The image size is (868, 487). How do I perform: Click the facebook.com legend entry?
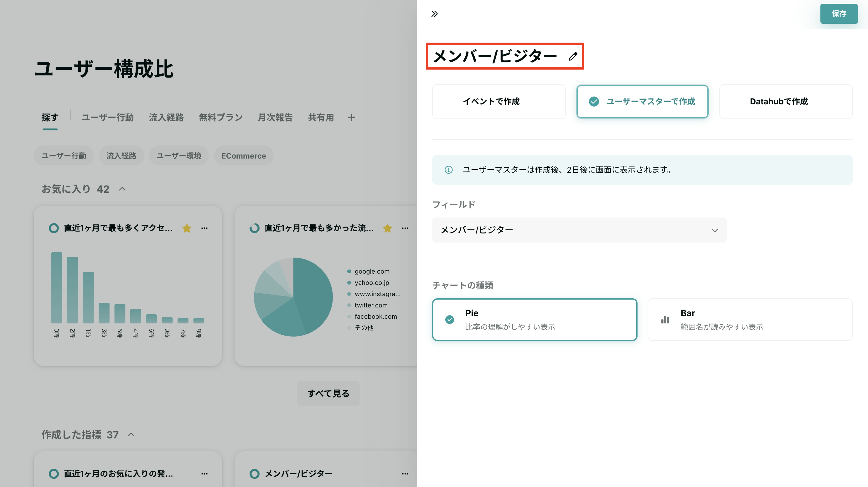pos(372,317)
